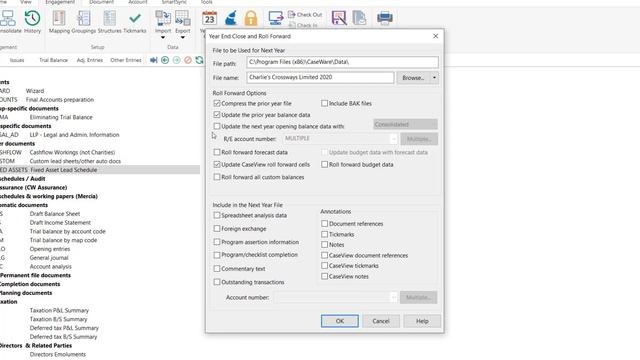Check Document references annotation
Viewport: 640px width, 360px height.
point(324,224)
